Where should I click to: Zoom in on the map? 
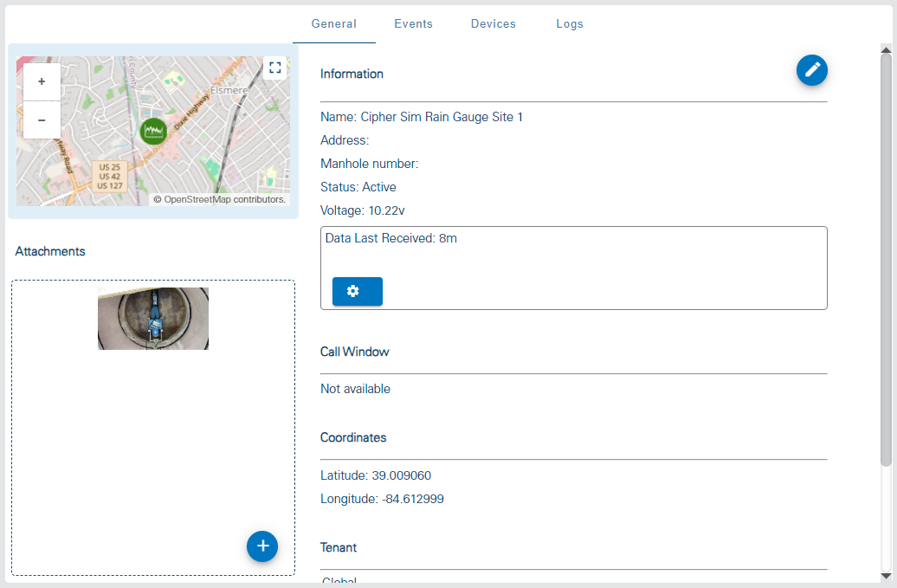(42, 81)
